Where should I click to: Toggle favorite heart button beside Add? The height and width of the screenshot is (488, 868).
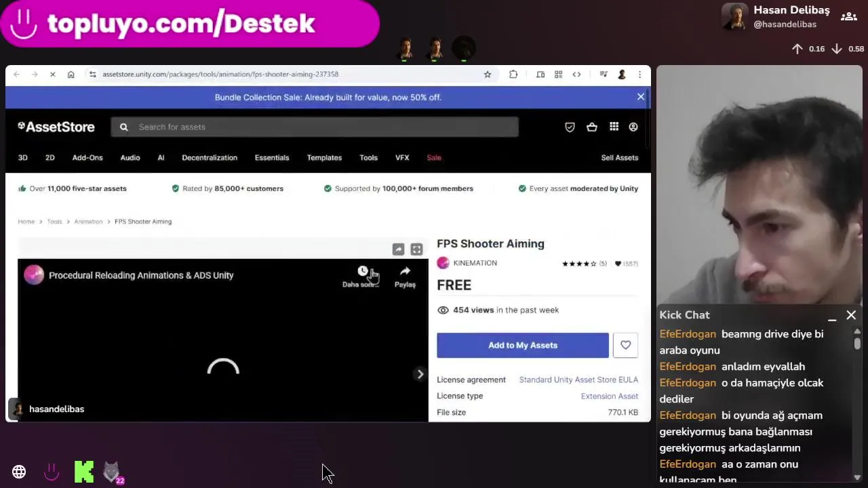point(625,345)
